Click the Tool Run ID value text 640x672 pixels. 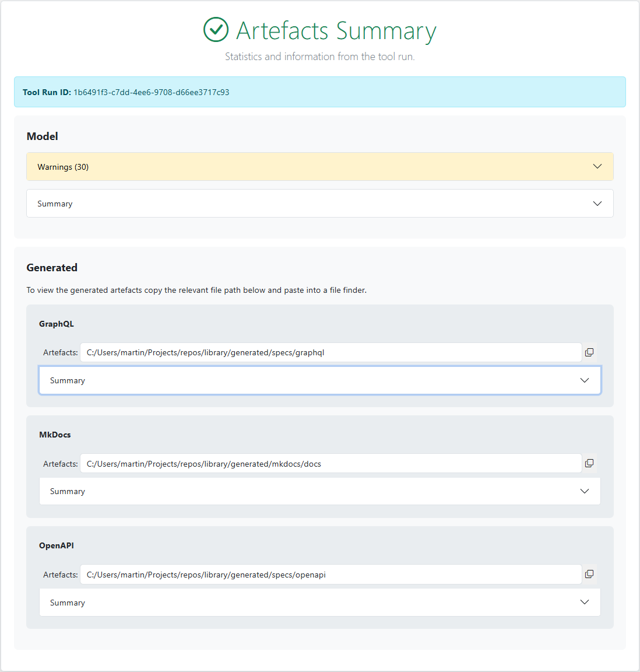click(151, 92)
